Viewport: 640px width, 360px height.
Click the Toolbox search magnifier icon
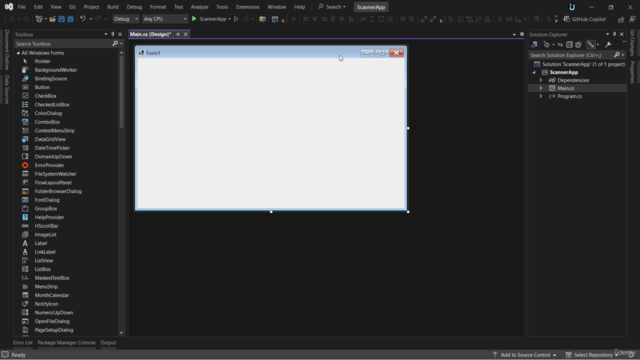pyautogui.click(x=115, y=43)
